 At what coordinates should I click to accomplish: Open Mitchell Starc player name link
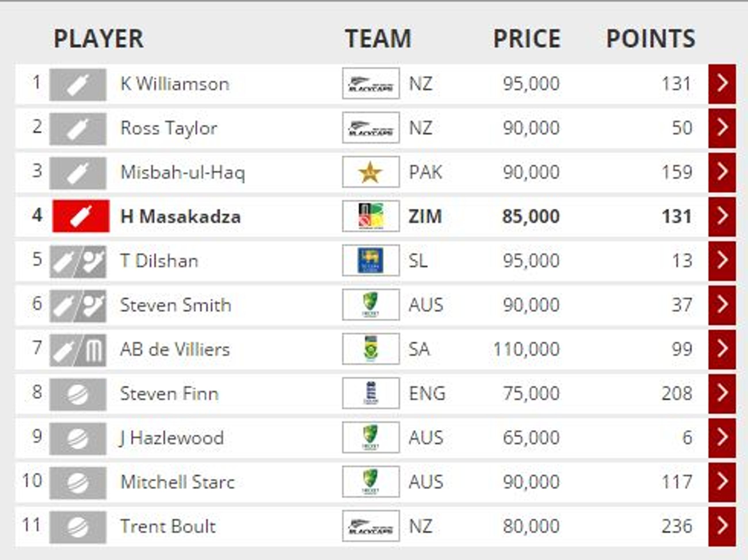[x=178, y=482]
